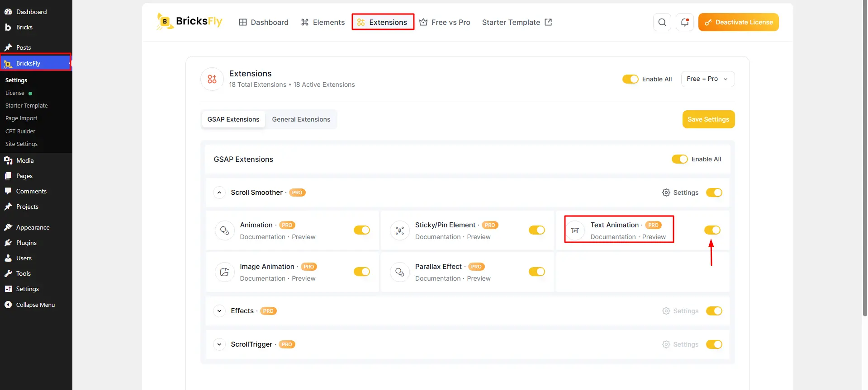The image size is (868, 390).
Task: Toggle the Image Animation switch
Action: [361, 272]
